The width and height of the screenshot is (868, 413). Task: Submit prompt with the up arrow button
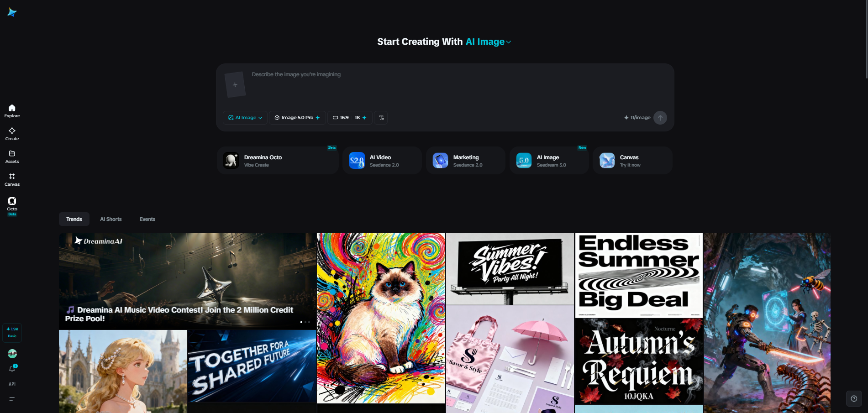(660, 118)
